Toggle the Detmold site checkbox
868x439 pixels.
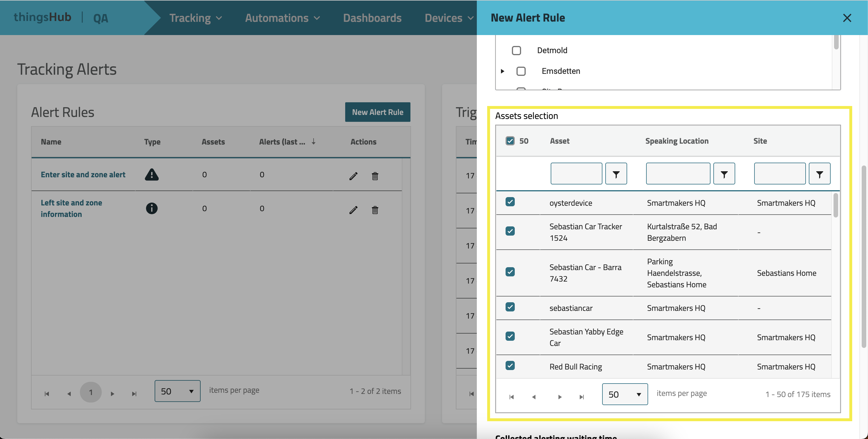[x=516, y=51]
